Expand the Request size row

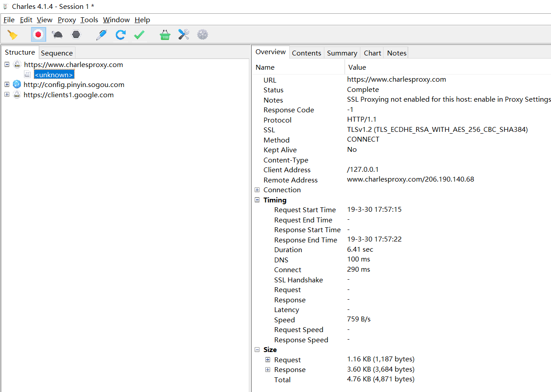tap(268, 360)
